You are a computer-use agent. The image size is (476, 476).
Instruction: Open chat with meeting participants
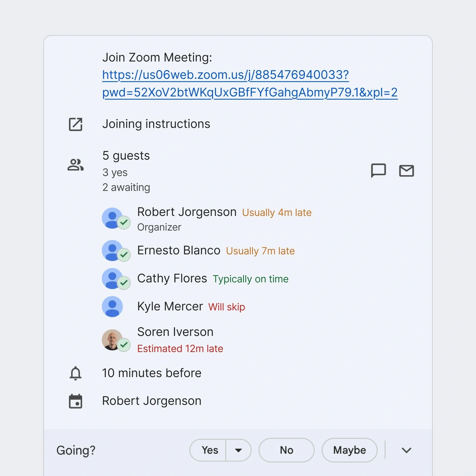[378, 171]
